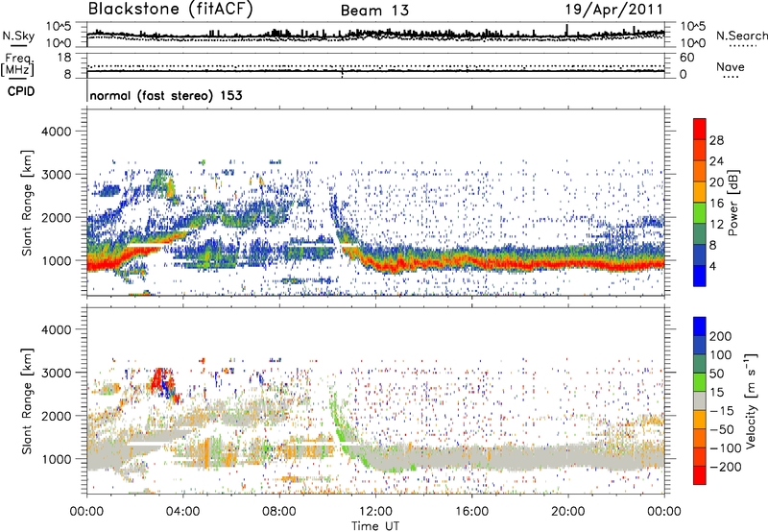The height and width of the screenshot is (532, 768).
Task: Click the gray segment of the velocity color bar
Action: (700, 400)
